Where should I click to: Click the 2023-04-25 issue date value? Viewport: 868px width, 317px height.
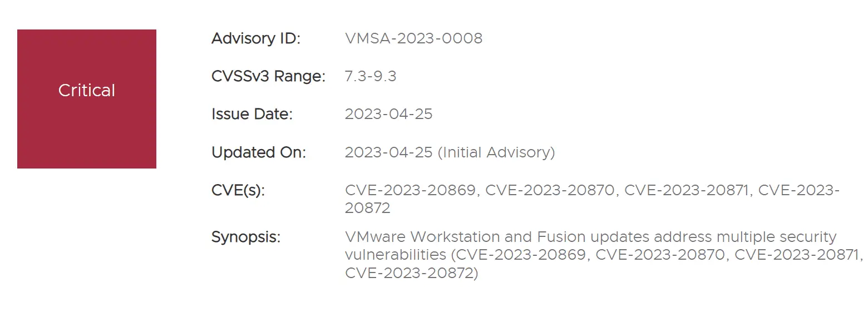coord(389,115)
